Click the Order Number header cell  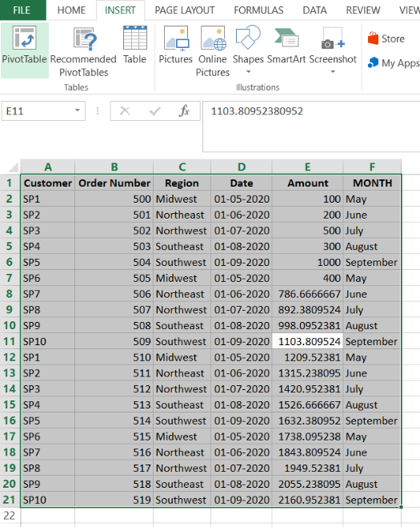click(x=114, y=183)
